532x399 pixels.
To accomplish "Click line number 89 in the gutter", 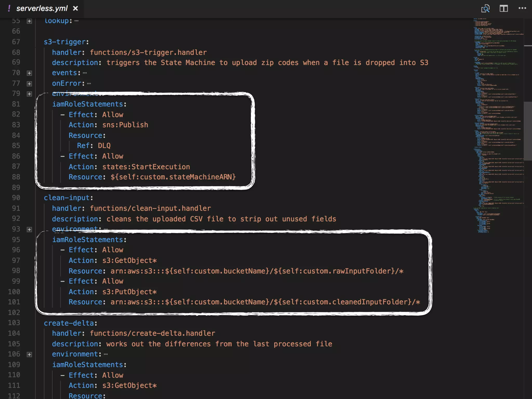I will pyautogui.click(x=16, y=187).
